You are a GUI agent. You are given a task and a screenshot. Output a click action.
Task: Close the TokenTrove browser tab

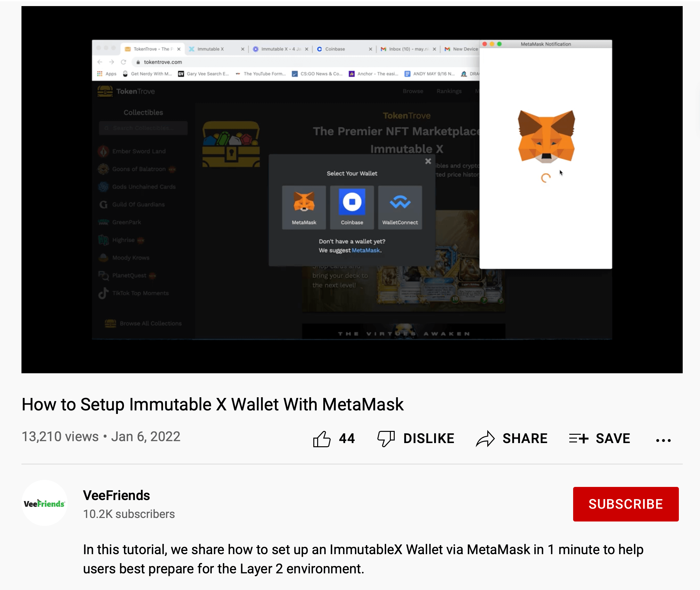179,49
